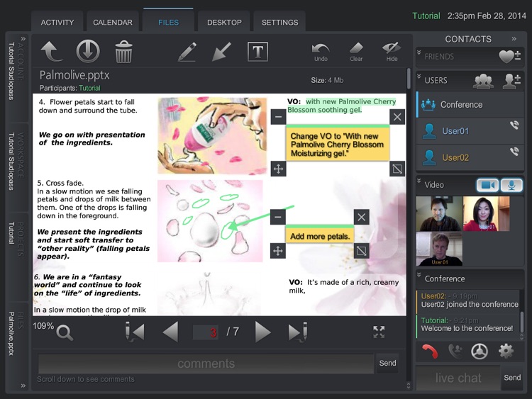The height and width of the screenshot is (399, 532).
Task: Open PROJECTS Tutorial sidebar section
Action: [16, 257]
